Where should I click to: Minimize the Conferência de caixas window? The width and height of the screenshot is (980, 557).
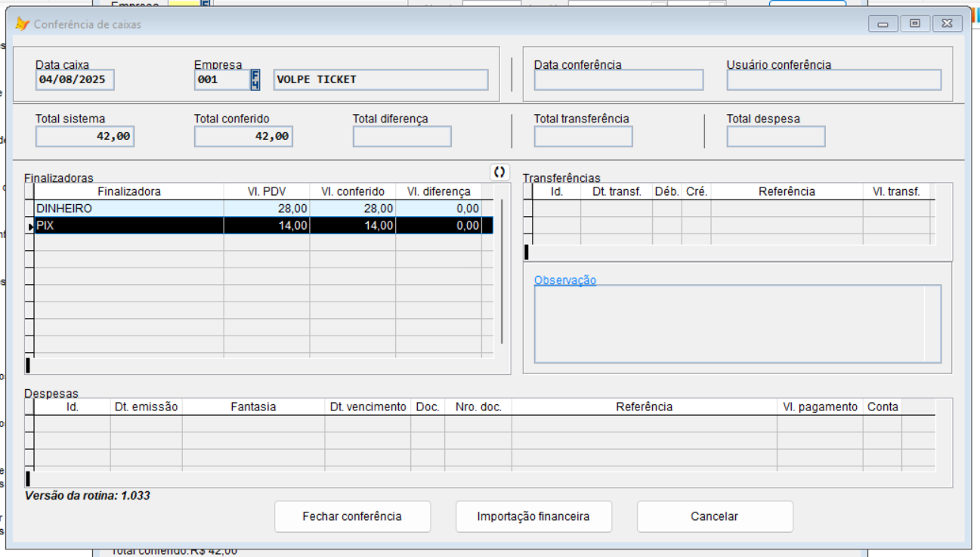pyautogui.click(x=883, y=24)
